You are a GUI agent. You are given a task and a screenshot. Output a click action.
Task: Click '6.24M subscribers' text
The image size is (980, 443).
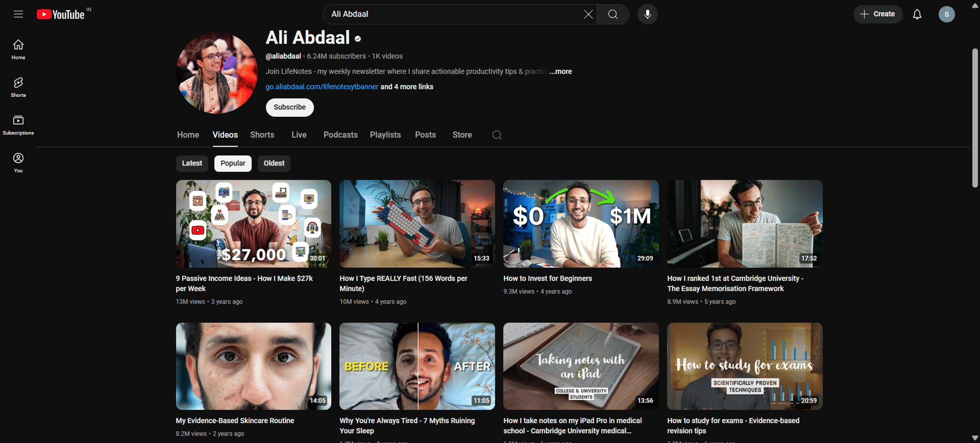[x=336, y=56]
